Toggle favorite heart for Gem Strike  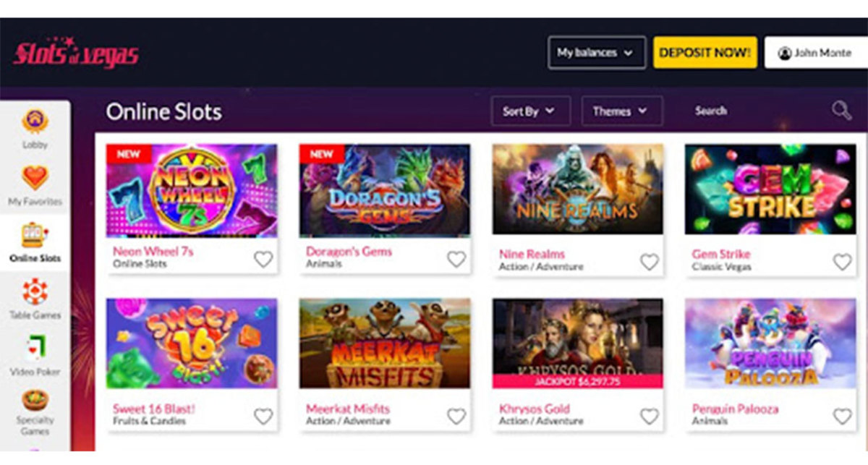pos(842,262)
